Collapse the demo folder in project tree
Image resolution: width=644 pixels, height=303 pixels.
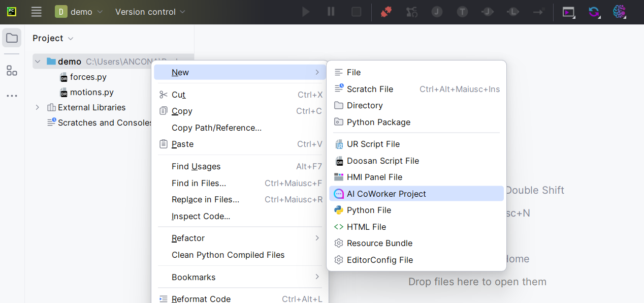click(x=37, y=62)
